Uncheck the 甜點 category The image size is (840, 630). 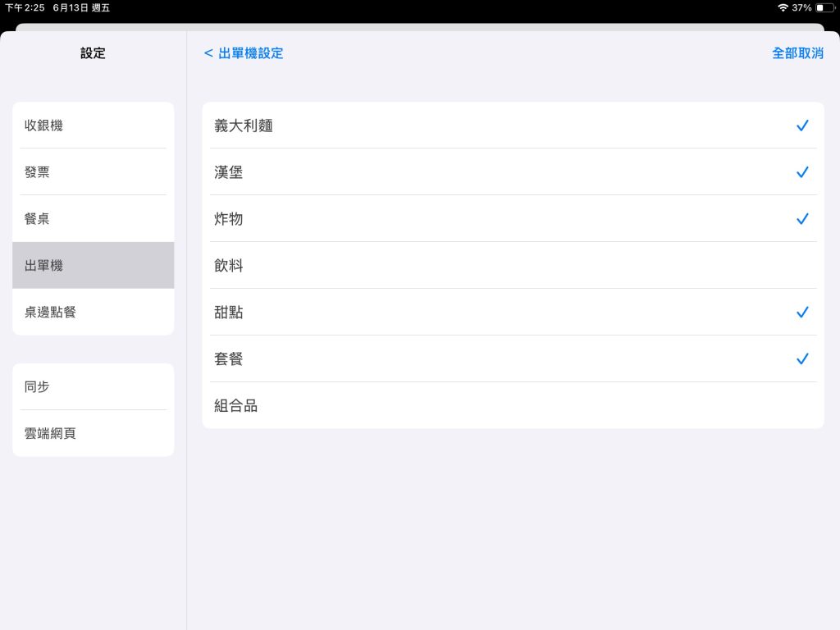514,312
